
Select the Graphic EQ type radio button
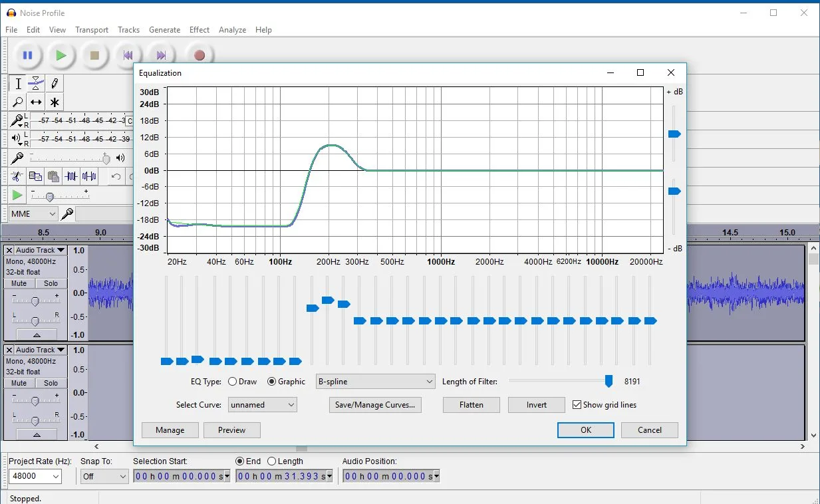272,382
